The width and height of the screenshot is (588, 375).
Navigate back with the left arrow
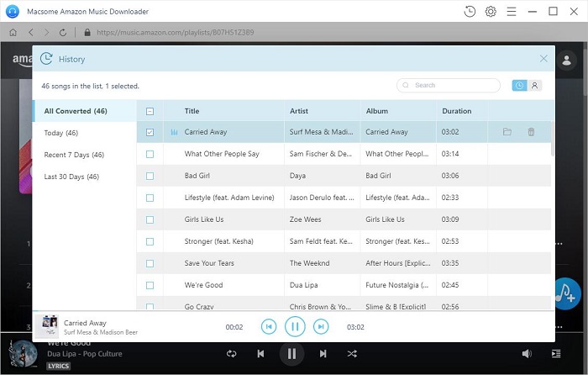pos(31,33)
